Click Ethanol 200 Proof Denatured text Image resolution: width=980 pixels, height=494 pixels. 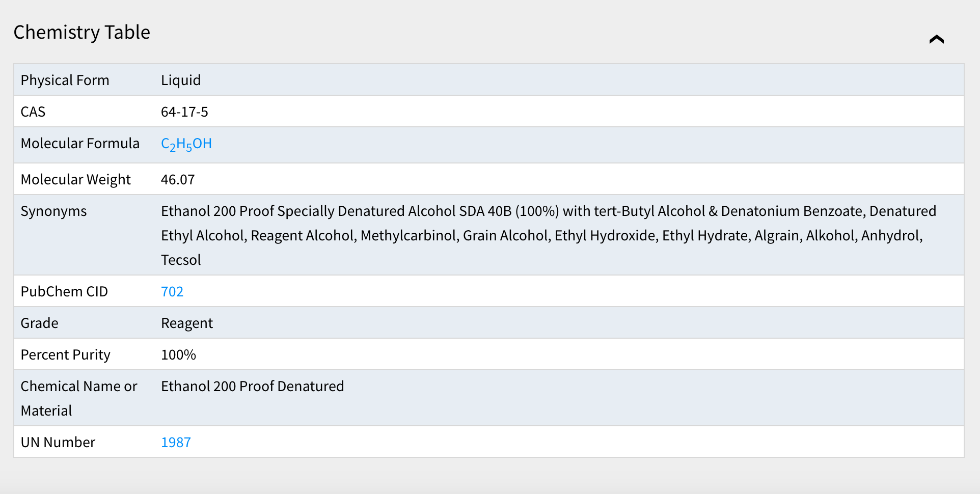pos(253,386)
